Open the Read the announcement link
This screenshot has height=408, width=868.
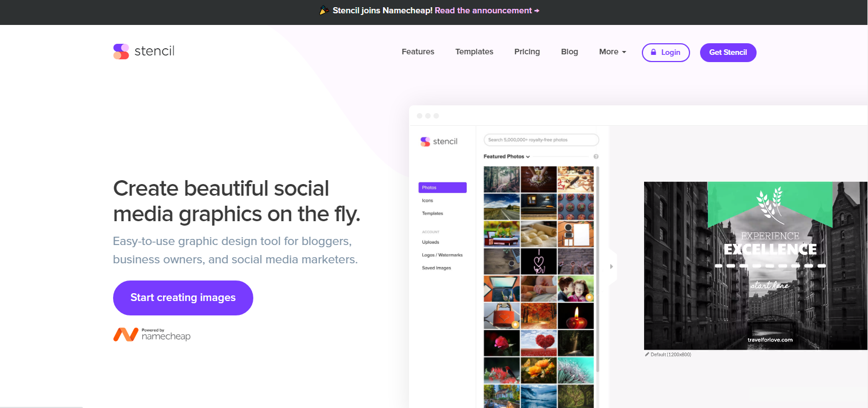(x=487, y=11)
